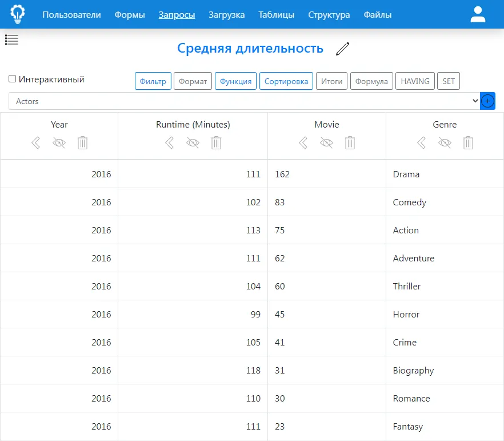Image resolution: width=504 pixels, height=441 pixels.
Task: Hide the Year column
Action: [59, 142]
